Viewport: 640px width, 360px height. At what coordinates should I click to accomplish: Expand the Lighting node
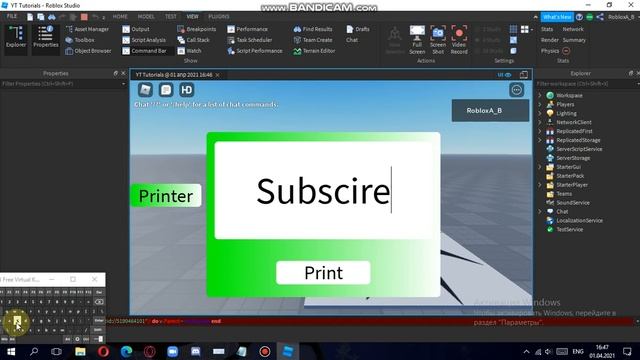(x=540, y=113)
